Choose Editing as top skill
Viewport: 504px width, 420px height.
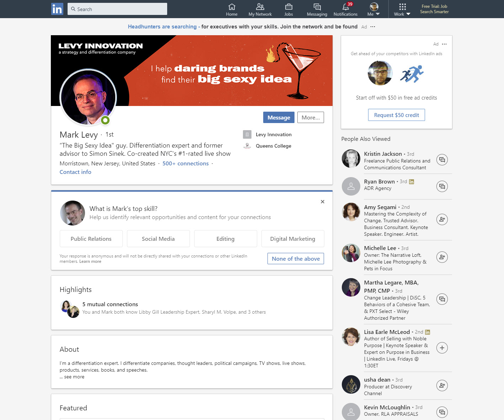point(226,239)
